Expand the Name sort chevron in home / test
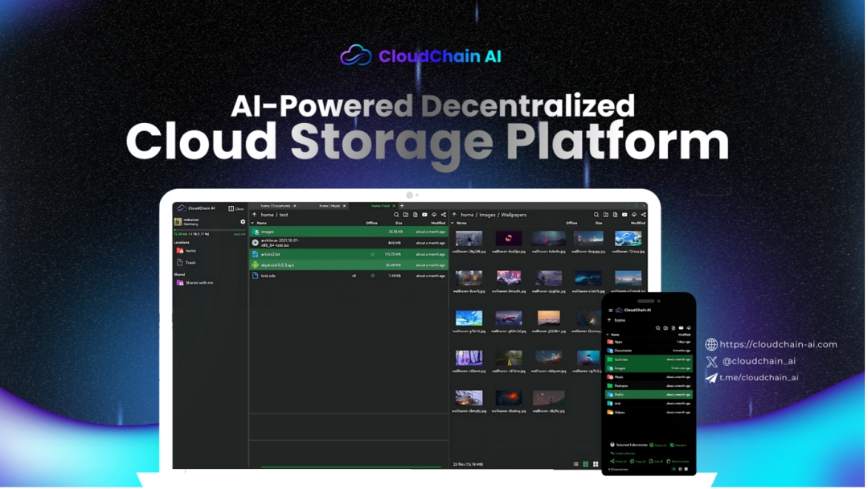Viewport: 868px width, 489px height. (252, 223)
